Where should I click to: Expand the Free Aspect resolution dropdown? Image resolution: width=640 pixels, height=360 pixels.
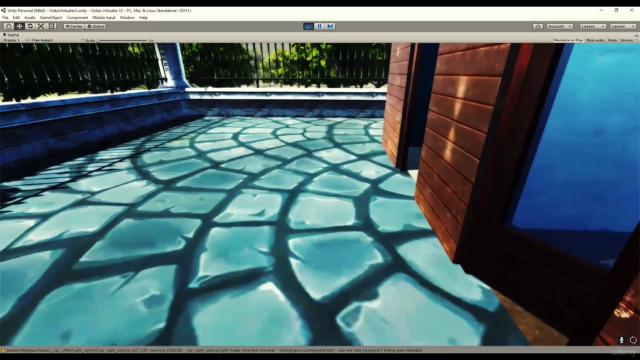point(57,40)
